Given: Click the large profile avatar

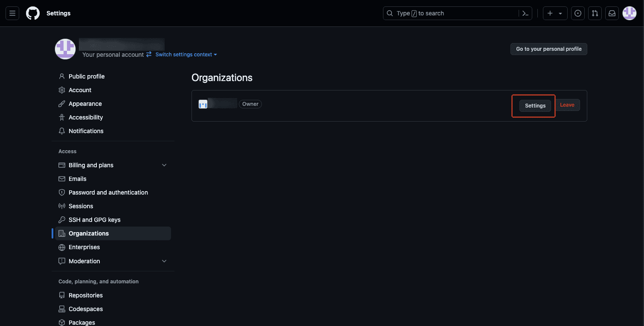Looking at the screenshot, I should pyautogui.click(x=65, y=49).
